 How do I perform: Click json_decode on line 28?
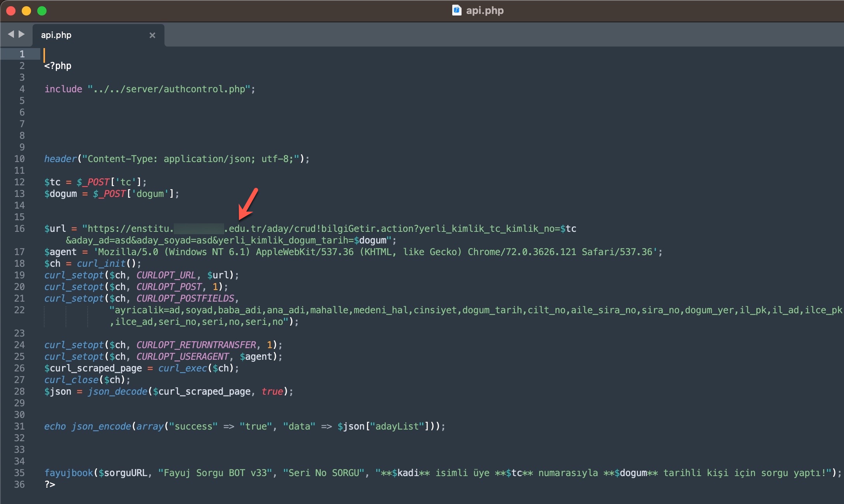coord(118,392)
